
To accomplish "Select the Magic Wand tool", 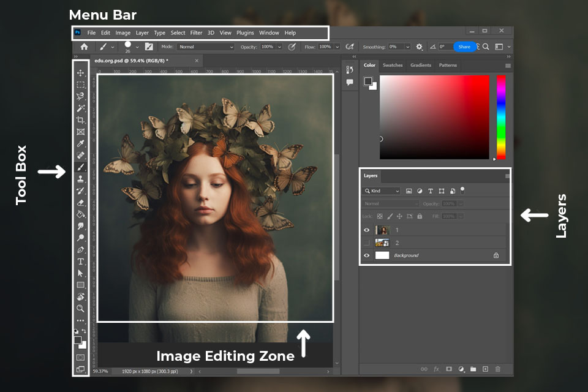I will coord(80,108).
